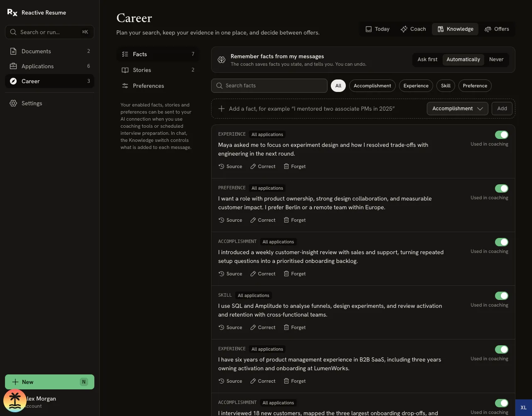Correct the LumenWorks experience fact

(x=263, y=381)
